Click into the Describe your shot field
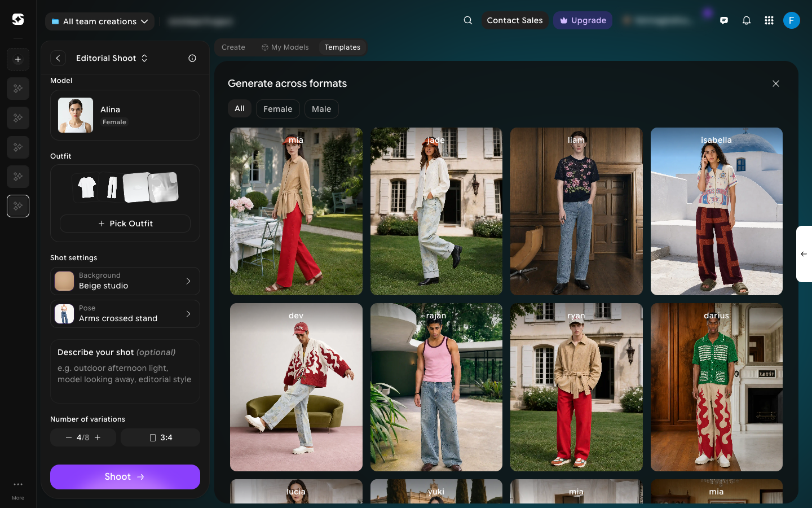Screen dimensions: 812x508 pos(125,371)
